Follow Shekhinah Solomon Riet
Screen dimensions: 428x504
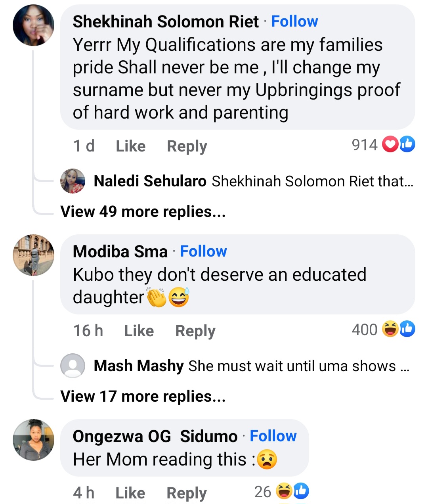click(294, 21)
